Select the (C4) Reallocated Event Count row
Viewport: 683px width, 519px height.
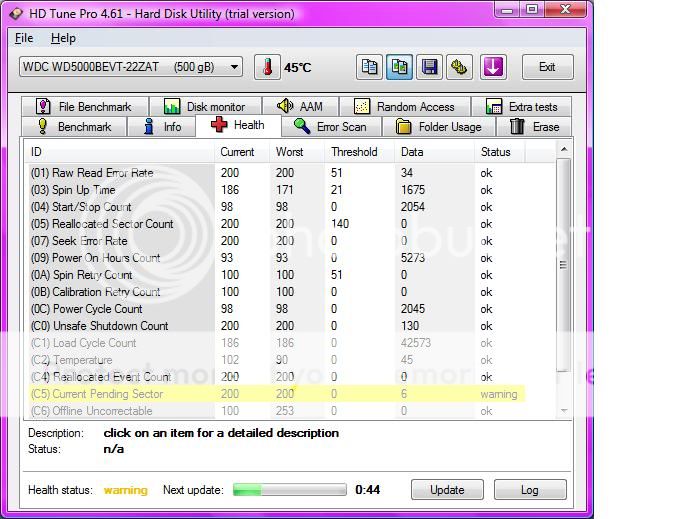(x=277, y=377)
